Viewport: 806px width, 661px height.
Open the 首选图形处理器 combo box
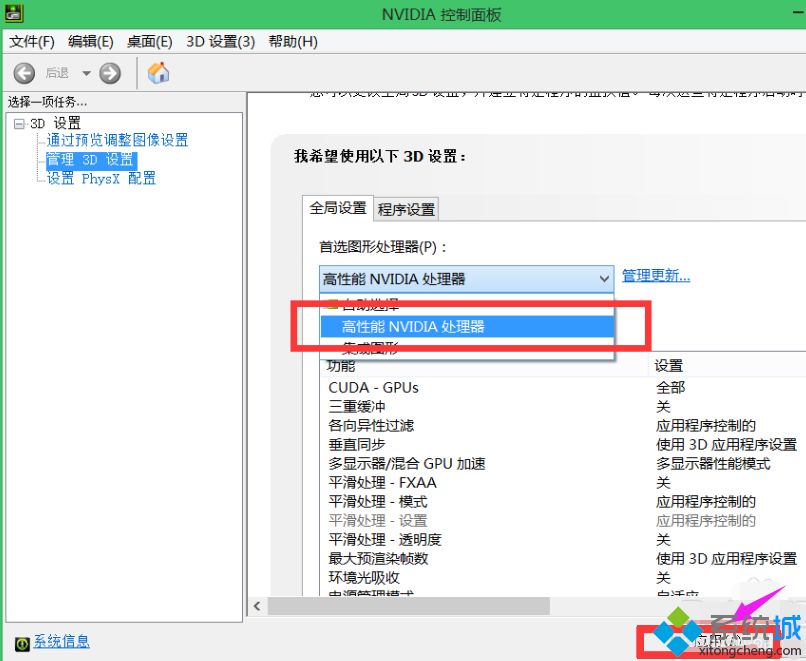tap(466, 279)
